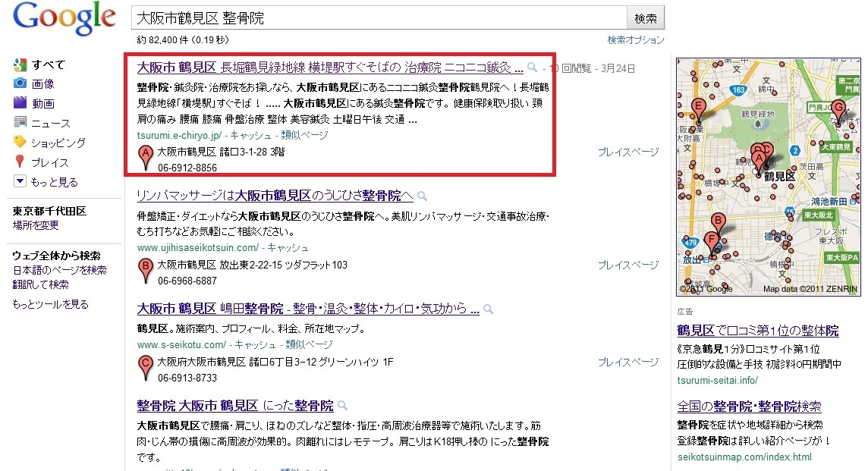868x471 pixels.
Task: Click 全国の整骨院・整骨院検索 ad link
Action: [x=749, y=407]
